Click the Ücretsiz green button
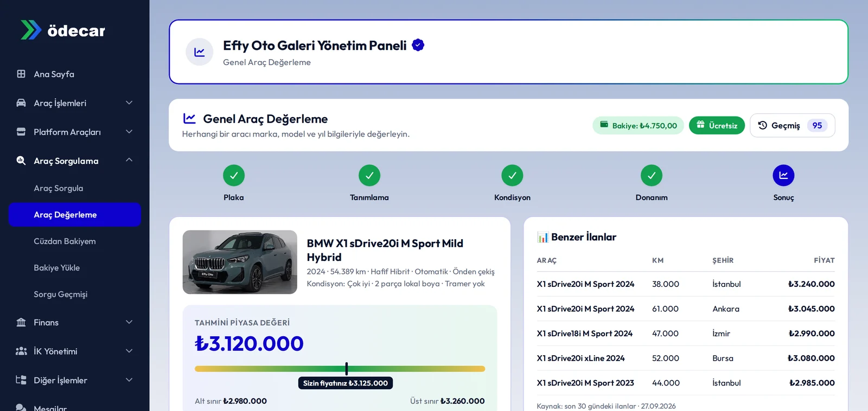The height and width of the screenshot is (411, 868). [717, 125]
